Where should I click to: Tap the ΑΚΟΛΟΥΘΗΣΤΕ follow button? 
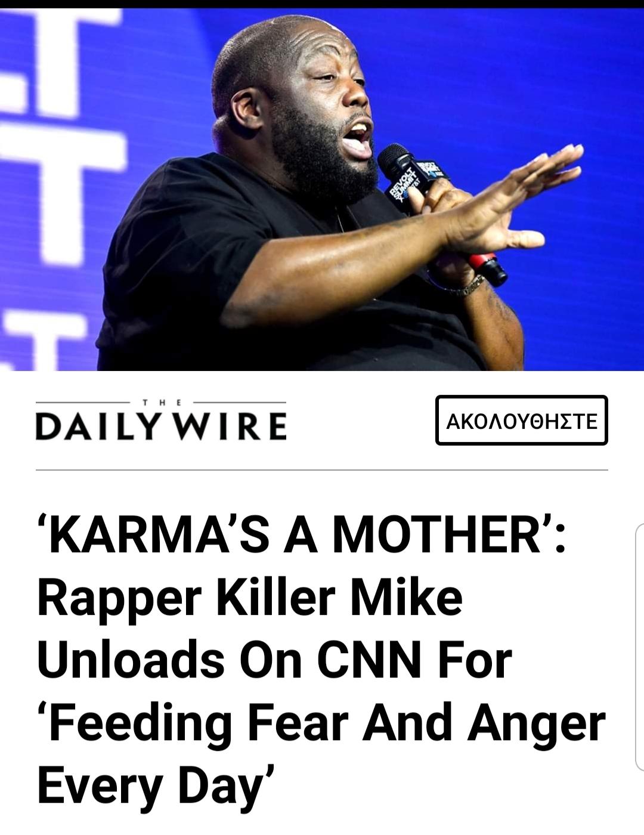point(522,420)
